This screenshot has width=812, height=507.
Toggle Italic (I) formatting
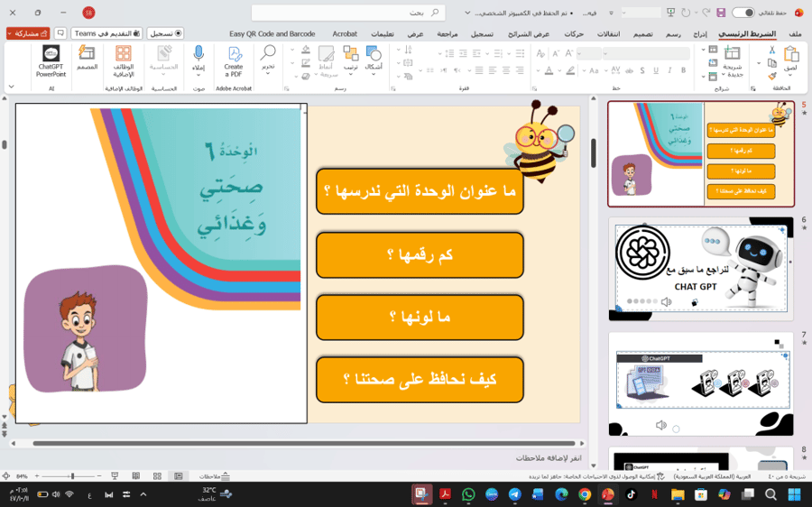coord(669,70)
